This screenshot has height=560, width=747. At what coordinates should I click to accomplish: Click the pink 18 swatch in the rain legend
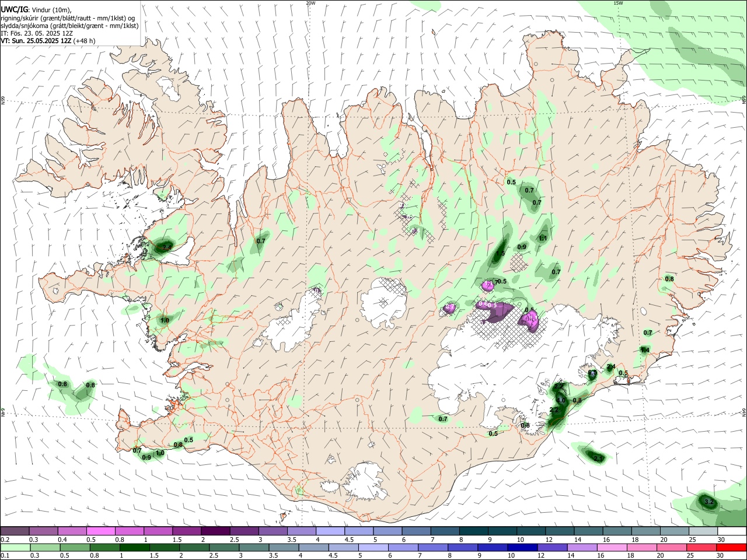coord(641,548)
